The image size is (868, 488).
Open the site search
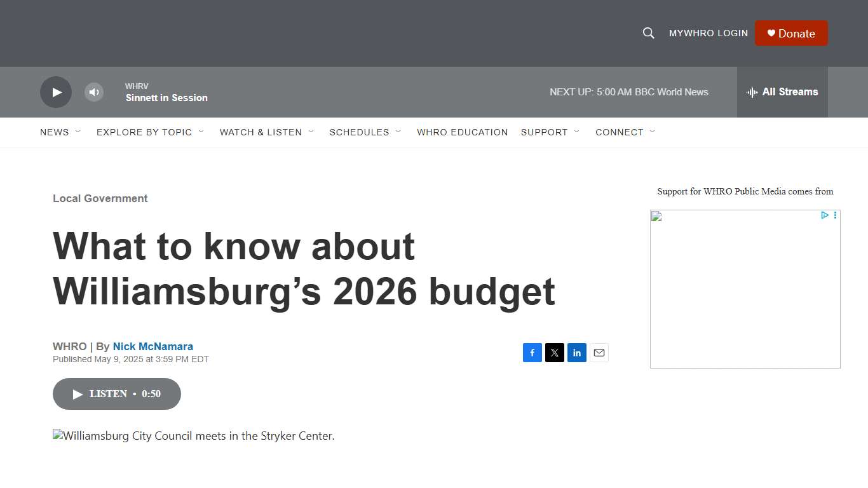click(648, 33)
